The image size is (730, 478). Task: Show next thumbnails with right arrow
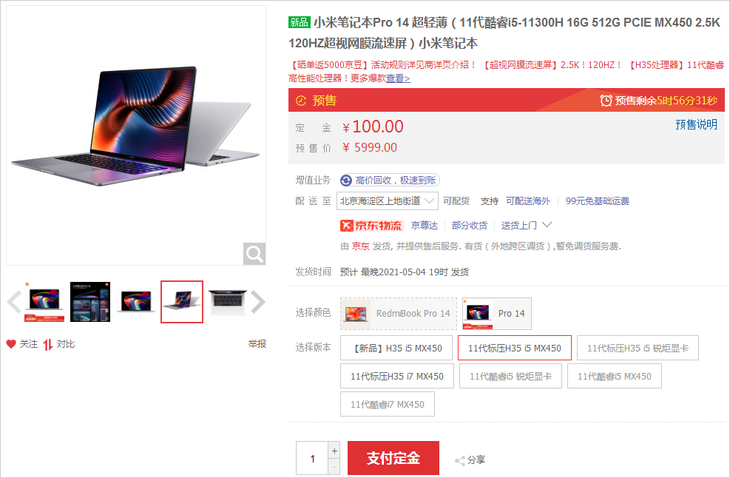point(258,302)
